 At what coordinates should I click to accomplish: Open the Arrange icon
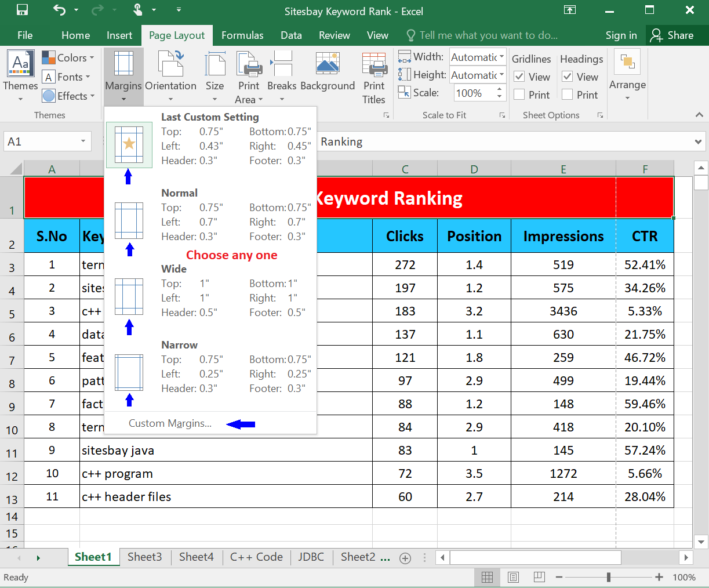(627, 62)
